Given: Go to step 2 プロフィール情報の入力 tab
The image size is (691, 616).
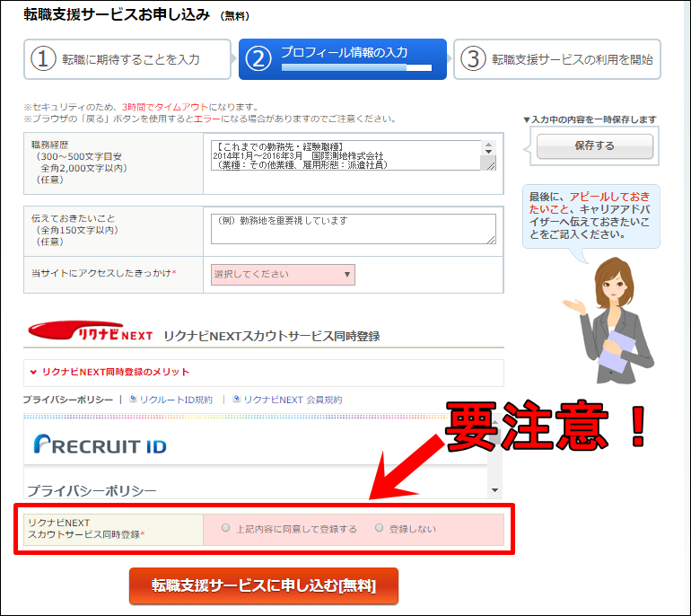Looking at the screenshot, I should (342, 59).
